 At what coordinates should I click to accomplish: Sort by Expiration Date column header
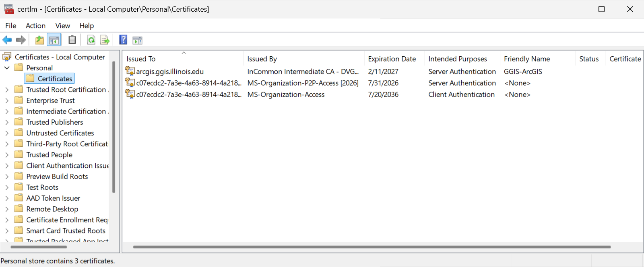[x=394, y=59]
